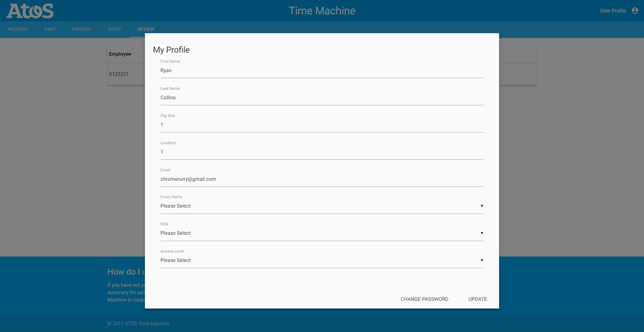This screenshot has width=644, height=332.
Task: Click the UPDATE button
Action: click(477, 299)
